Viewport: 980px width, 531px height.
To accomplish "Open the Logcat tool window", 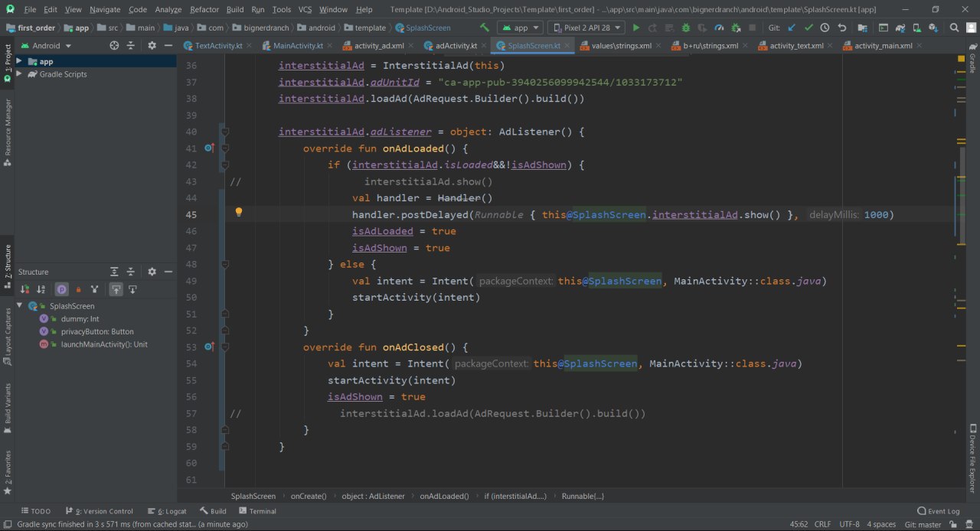I will 167,511.
